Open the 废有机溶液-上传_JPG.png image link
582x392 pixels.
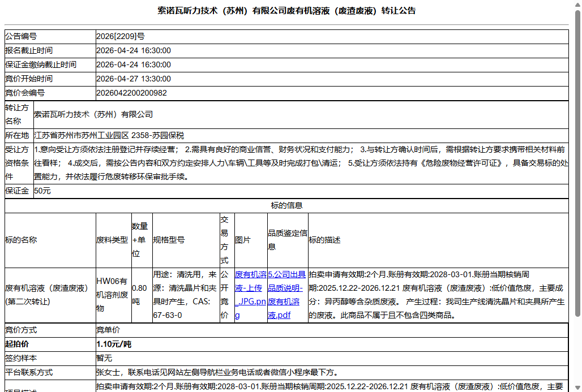(x=250, y=295)
